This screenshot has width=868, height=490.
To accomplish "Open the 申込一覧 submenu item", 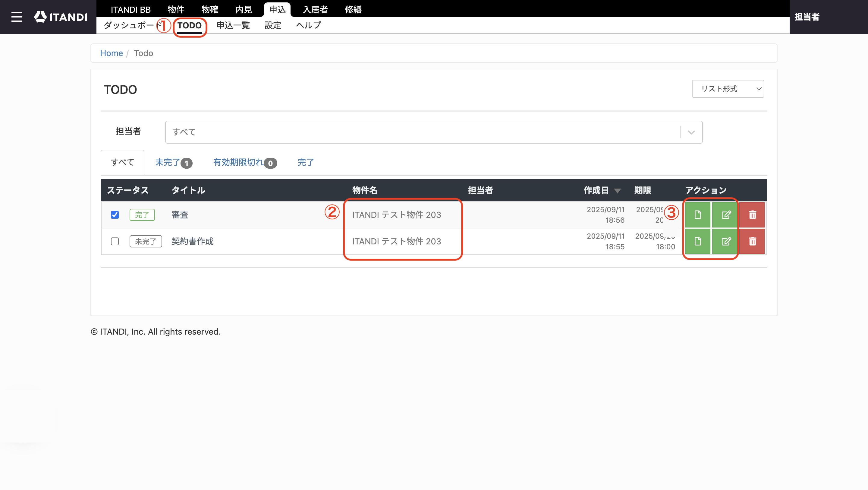I will 233,25.
